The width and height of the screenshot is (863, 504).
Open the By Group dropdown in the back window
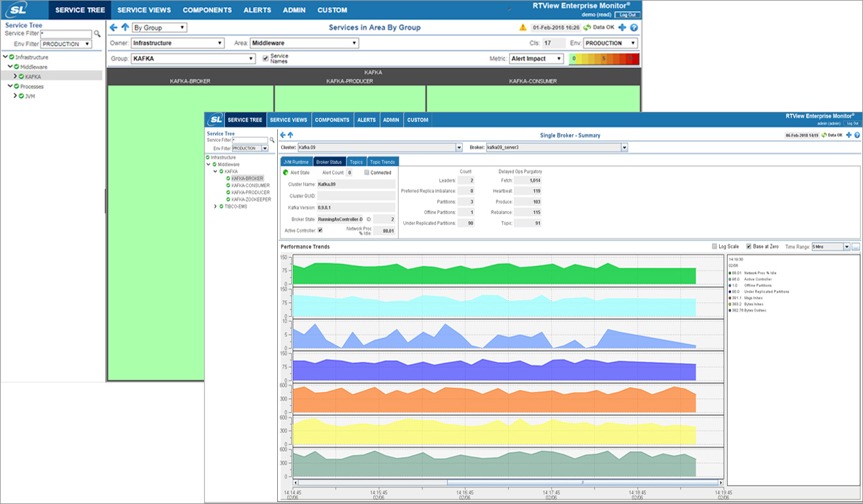[x=159, y=27]
